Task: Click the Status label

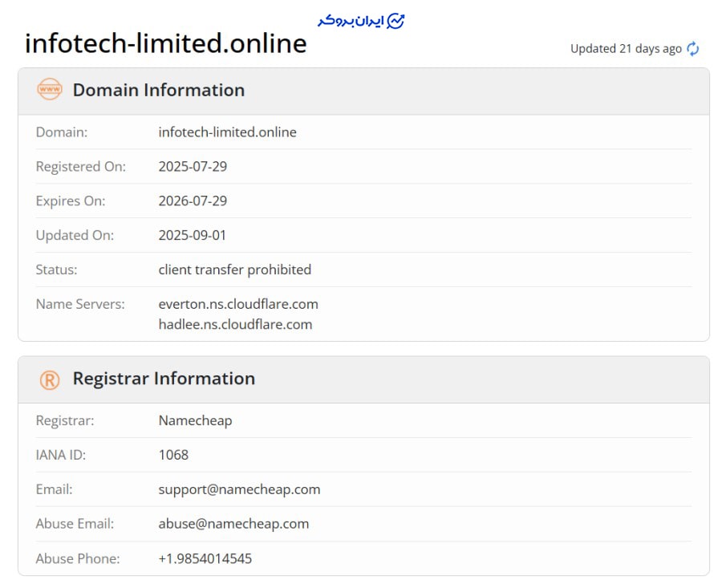Action: (57, 270)
